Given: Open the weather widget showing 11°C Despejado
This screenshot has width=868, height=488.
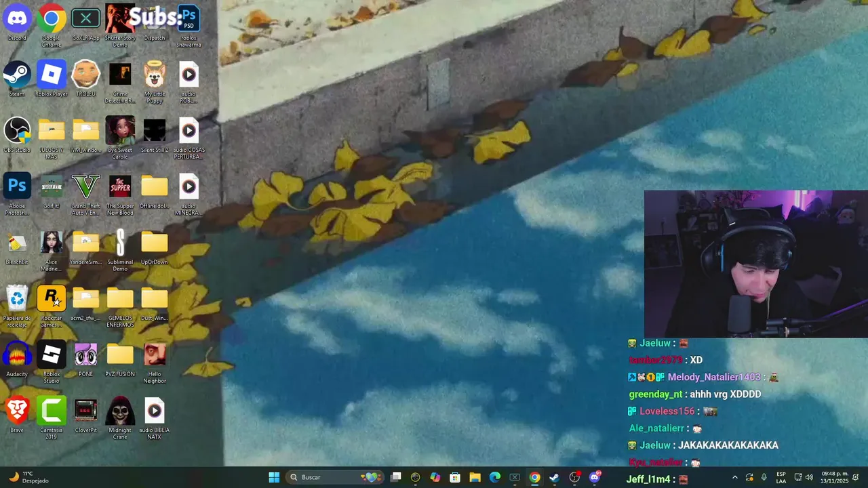Looking at the screenshot, I should pyautogui.click(x=28, y=477).
